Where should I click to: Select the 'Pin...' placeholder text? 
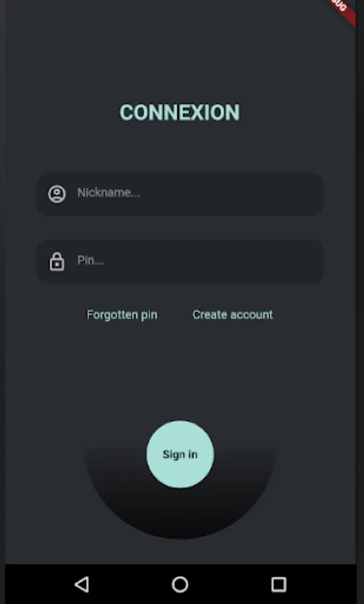[90, 261]
